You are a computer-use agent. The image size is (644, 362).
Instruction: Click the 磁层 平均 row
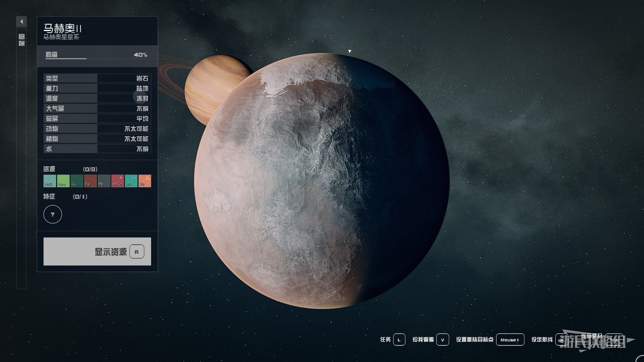point(97,119)
